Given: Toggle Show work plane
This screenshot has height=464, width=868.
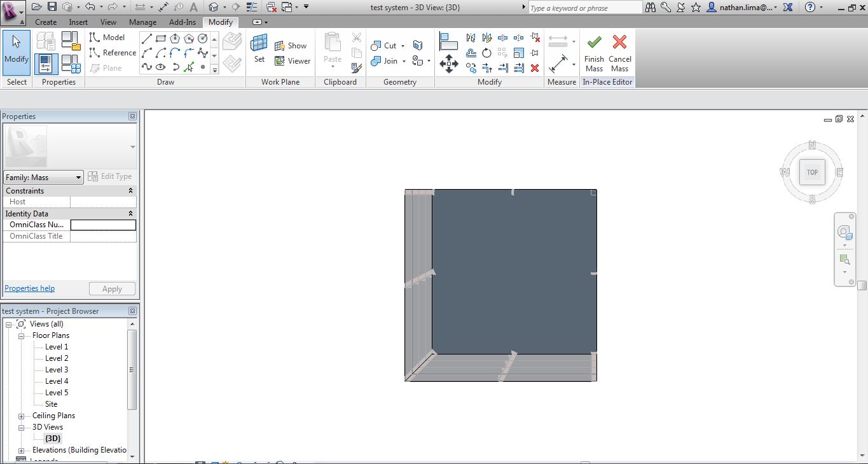Looking at the screenshot, I should (290, 46).
